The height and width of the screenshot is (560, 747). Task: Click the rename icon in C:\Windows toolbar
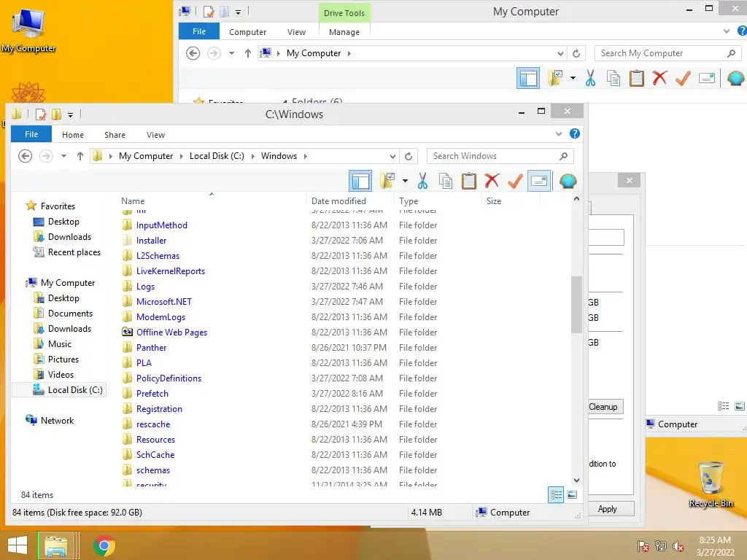(539, 181)
